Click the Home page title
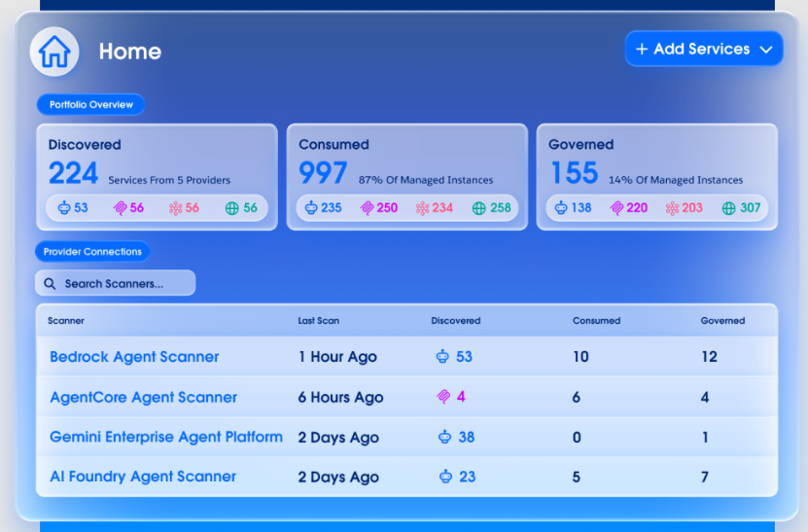This screenshot has height=532, width=808. coord(130,52)
